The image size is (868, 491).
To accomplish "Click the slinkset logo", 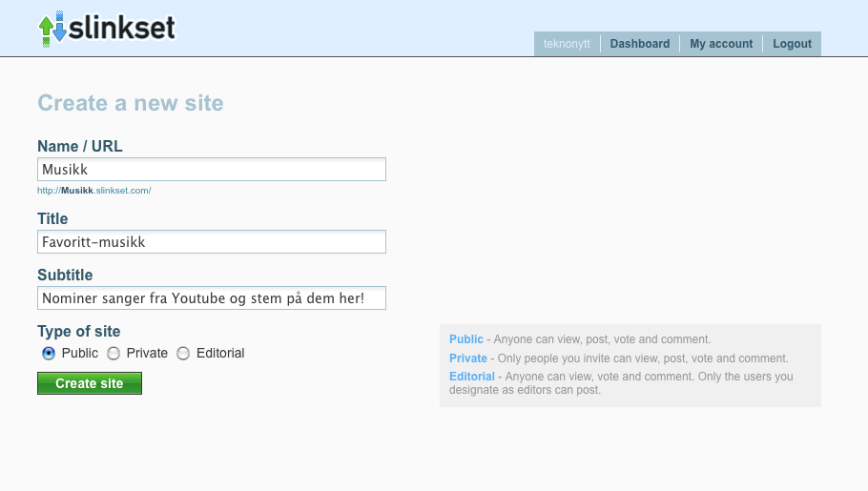I will tap(106, 29).
